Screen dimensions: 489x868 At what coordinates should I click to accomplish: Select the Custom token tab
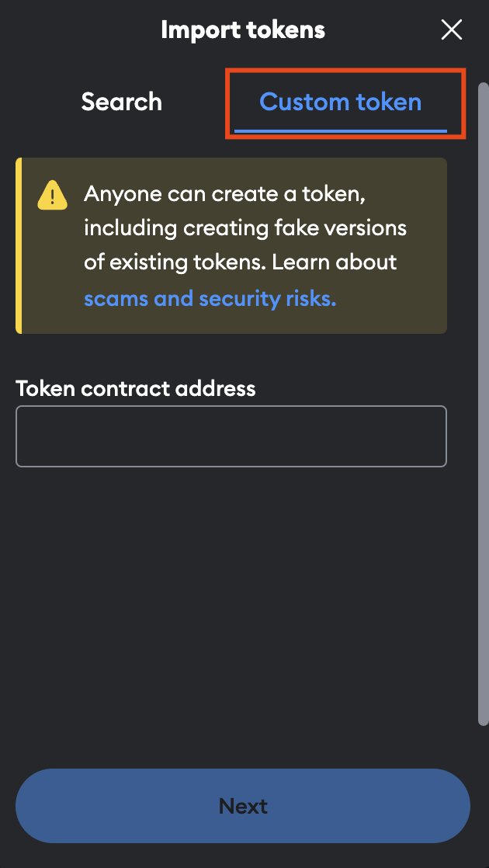click(340, 102)
